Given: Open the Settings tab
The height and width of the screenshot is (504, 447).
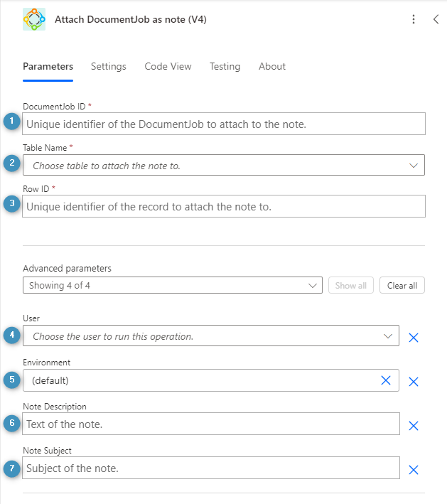Looking at the screenshot, I should point(109,67).
